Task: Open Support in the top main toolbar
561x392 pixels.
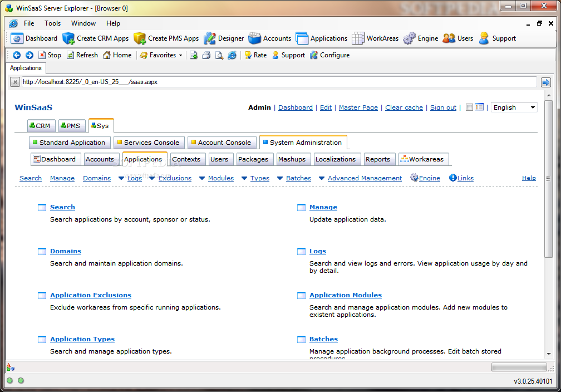Action: click(498, 38)
